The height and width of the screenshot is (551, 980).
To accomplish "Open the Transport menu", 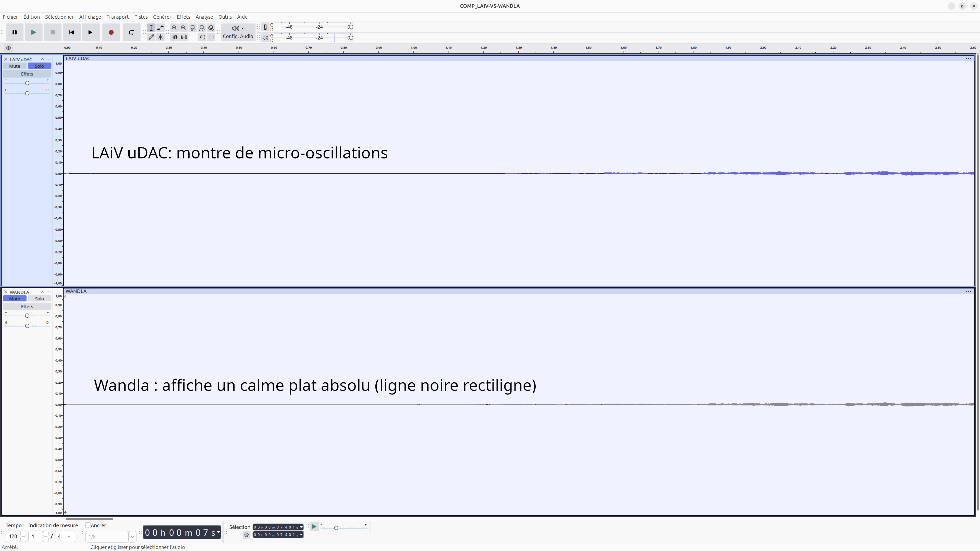I will coord(118,17).
